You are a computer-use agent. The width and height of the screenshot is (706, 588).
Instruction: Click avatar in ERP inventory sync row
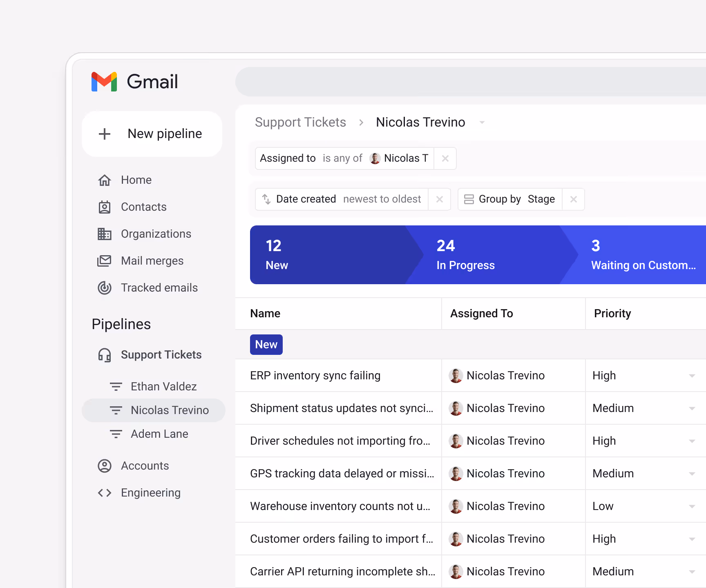456,376
